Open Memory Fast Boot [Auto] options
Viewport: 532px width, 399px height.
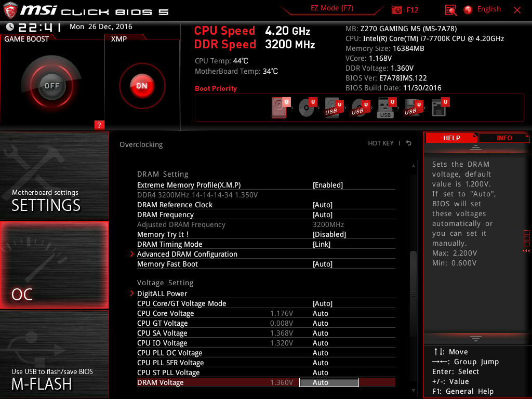click(x=323, y=263)
